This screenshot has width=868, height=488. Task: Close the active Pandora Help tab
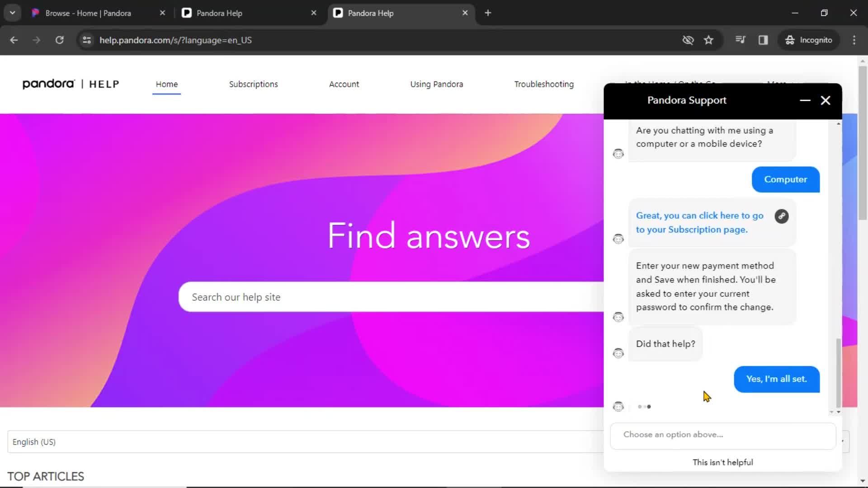pyautogui.click(x=465, y=13)
